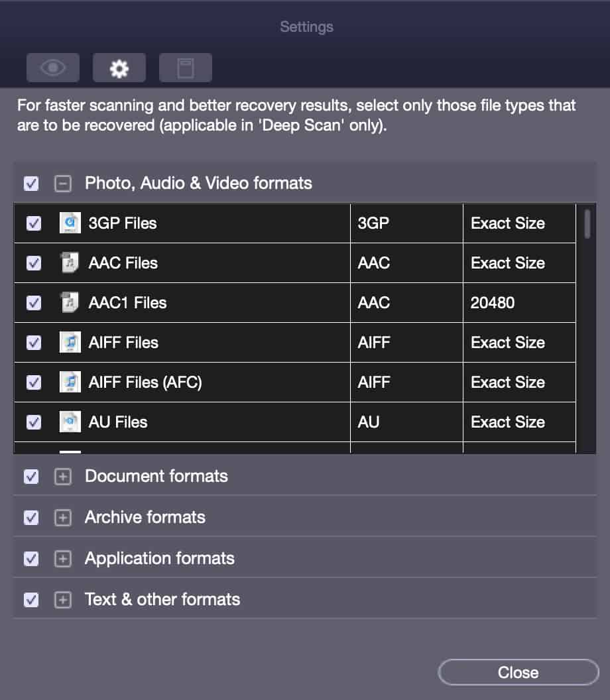Expand the Application formats section
610x700 pixels.
[62, 559]
